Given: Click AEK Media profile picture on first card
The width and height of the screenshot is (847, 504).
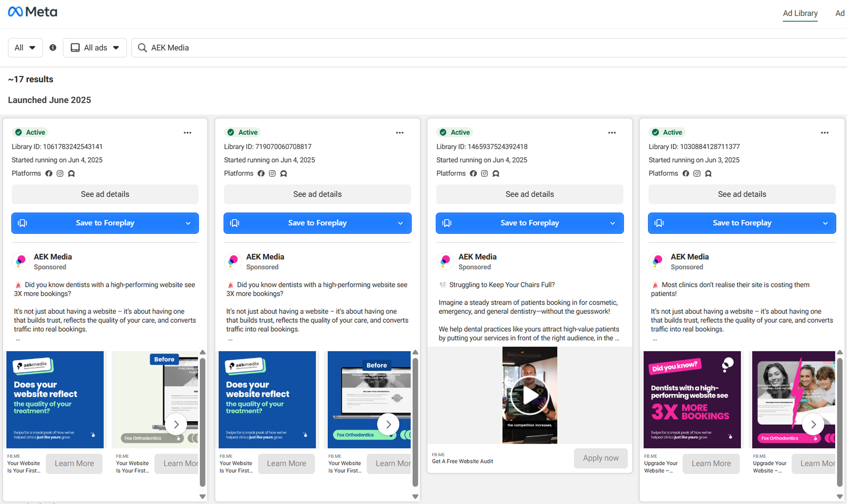Looking at the screenshot, I should tap(20, 261).
